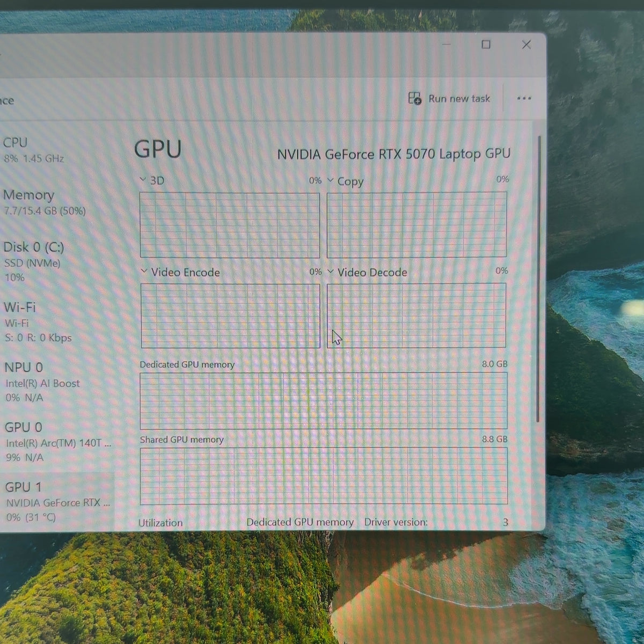The width and height of the screenshot is (644, 644).
Task: Minimize the Task Manager window
Action: pos(447,45)
